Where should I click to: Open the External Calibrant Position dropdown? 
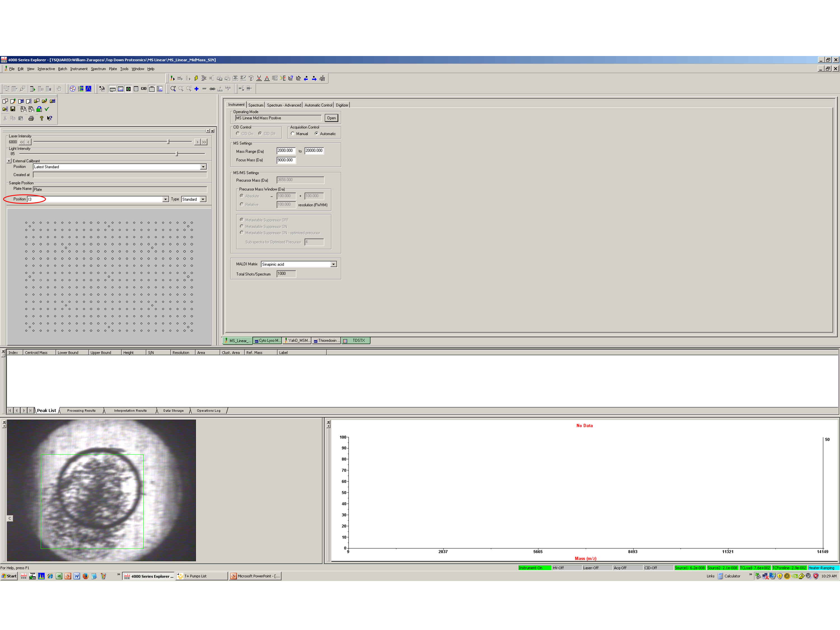click(203, 167)
